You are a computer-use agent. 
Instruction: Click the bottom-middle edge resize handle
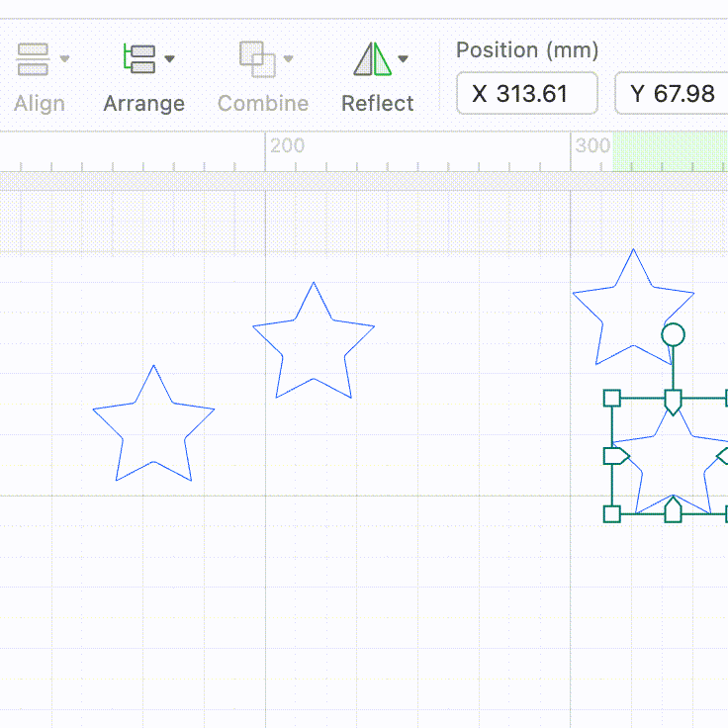pos(674,509)
